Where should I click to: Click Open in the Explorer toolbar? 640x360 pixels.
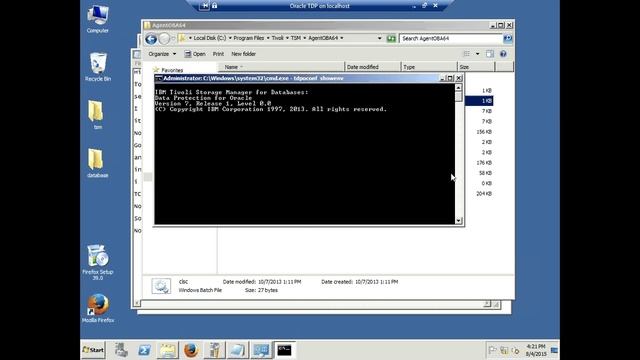pyautogui.click(x=195, y=54)
